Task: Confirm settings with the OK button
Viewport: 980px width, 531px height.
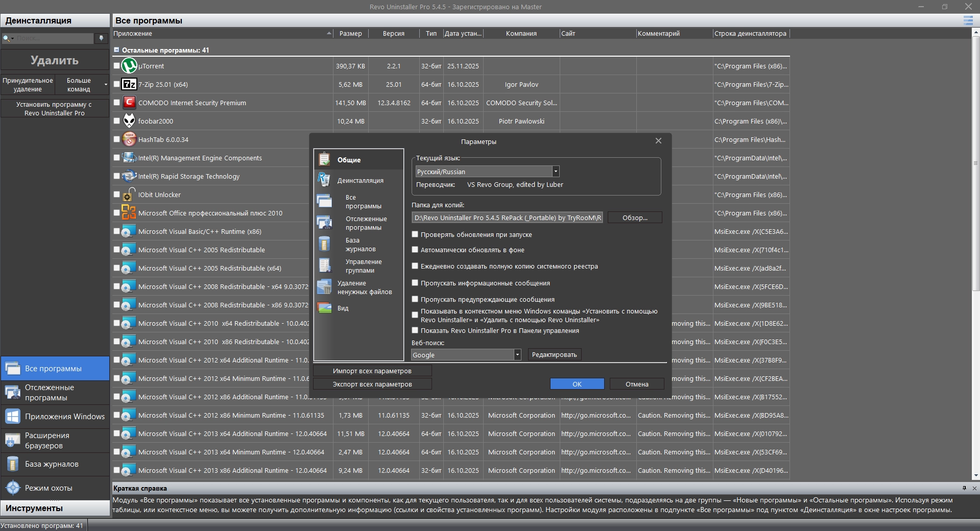Action: pos(577,384)
